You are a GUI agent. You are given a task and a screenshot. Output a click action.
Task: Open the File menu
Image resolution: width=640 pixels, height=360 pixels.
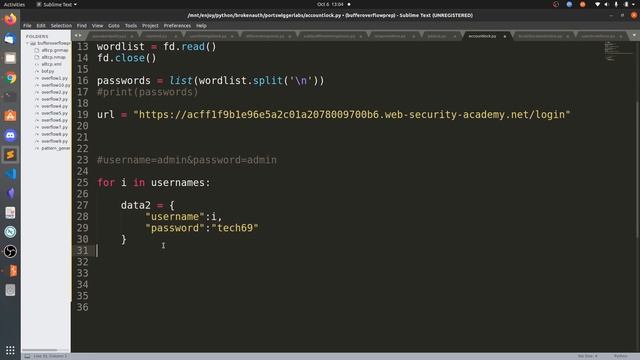coord(27,25)
